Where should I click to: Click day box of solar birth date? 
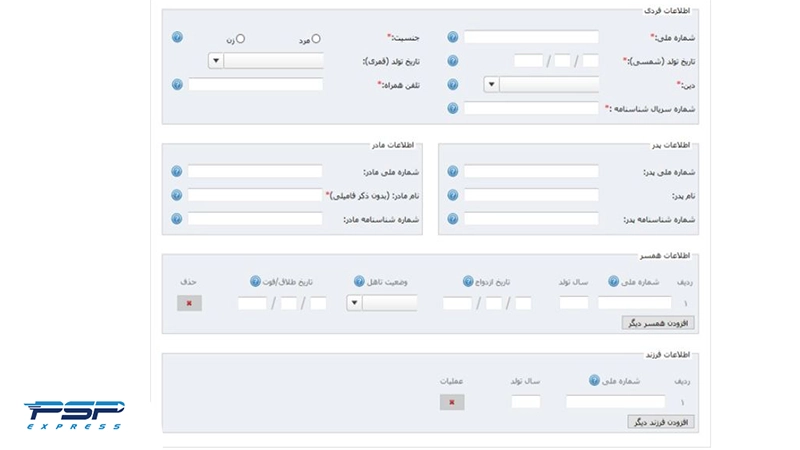point(590,61)
